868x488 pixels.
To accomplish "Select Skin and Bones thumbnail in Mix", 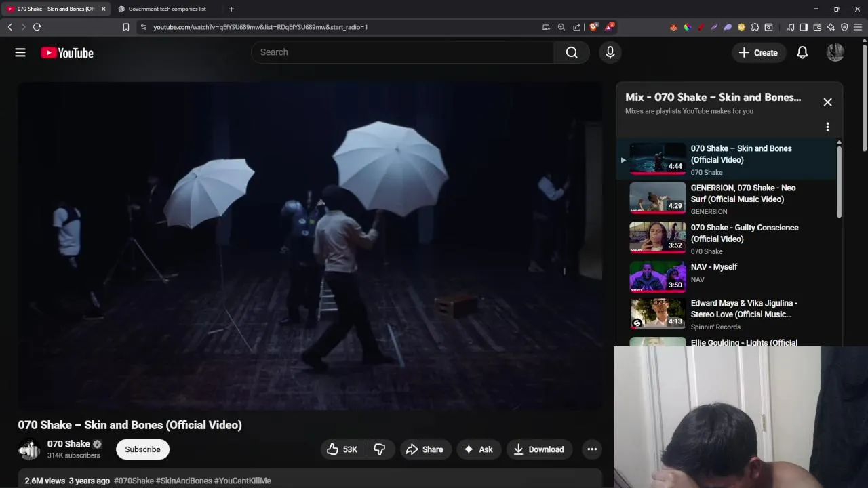I will [x=658, y=159].
